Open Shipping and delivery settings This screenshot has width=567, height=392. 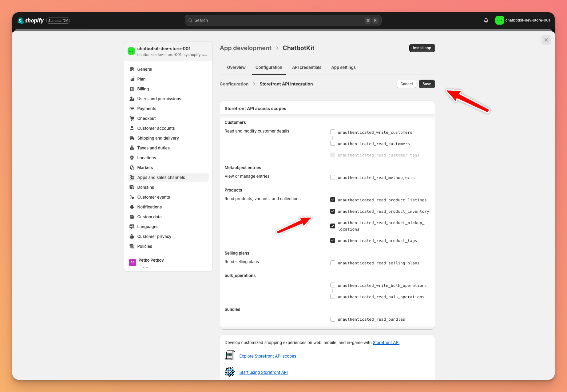168,138
